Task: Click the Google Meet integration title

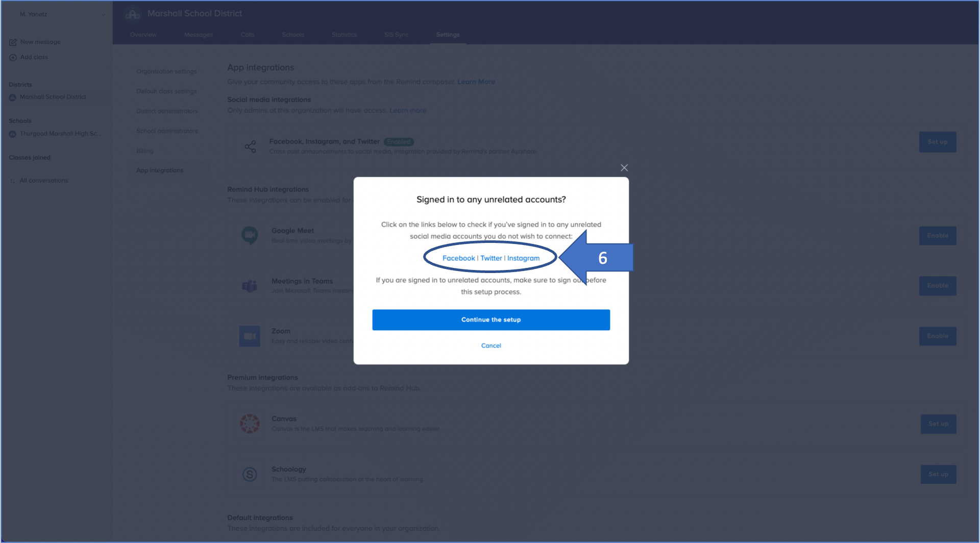Action: [x=292, y=231]
